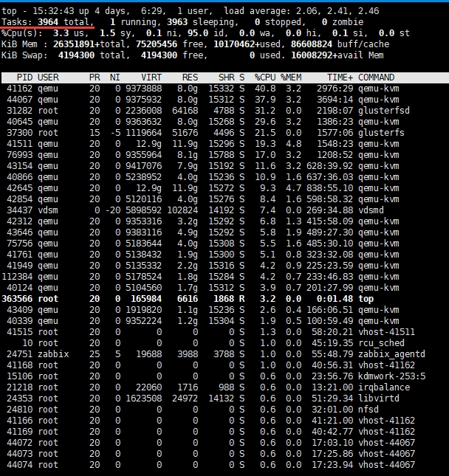Click the kdmwork-253:5 process entry
The width and height of the screenshot is (449, 476).
tap(391, 376)
